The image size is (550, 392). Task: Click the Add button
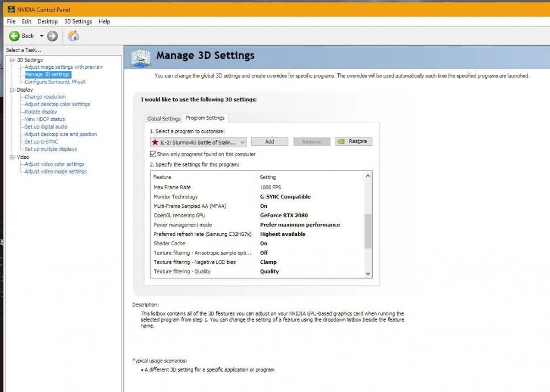[269, 141]
